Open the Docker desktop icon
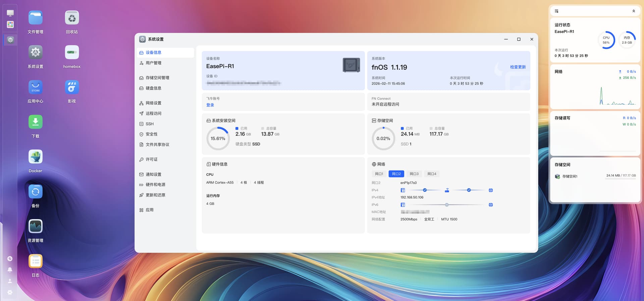The height and width of the screenshot is (301, 644). pos(35,157)
